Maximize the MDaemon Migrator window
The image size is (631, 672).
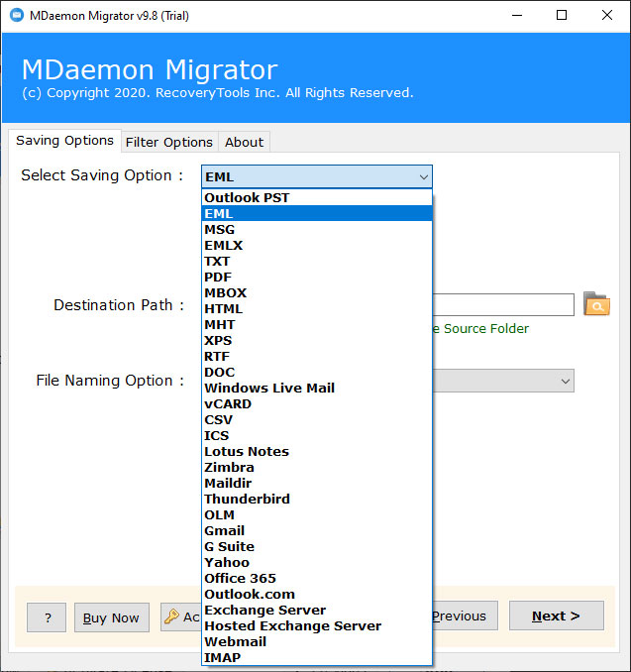(x=562, y=16)
